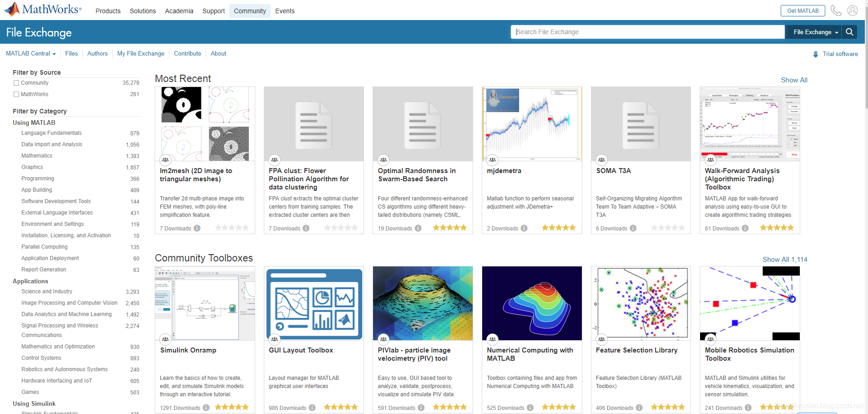Click info icon beside 1291 Downloads
Viewport: 868px width, 414px height.
tap(206, 408)
